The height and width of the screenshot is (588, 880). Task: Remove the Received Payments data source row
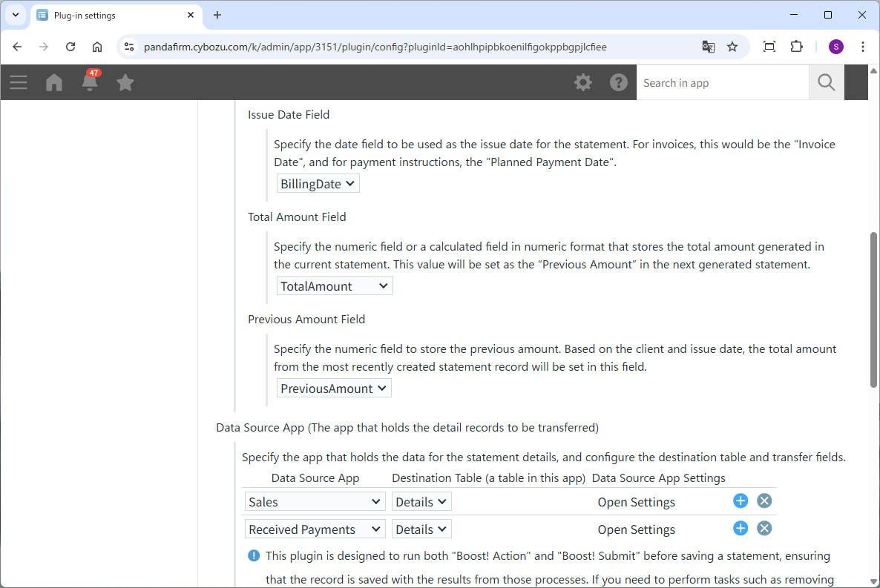click(764, 529)
